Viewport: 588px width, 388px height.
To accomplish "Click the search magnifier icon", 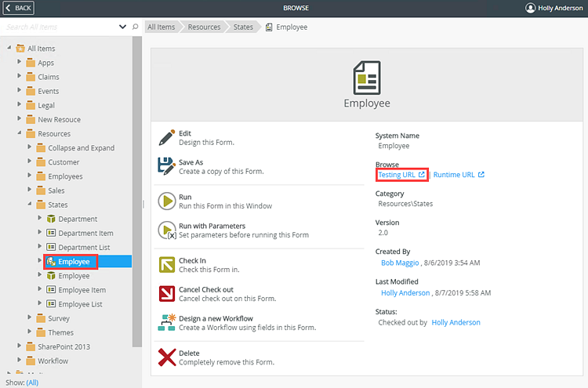I will point(136,27).
